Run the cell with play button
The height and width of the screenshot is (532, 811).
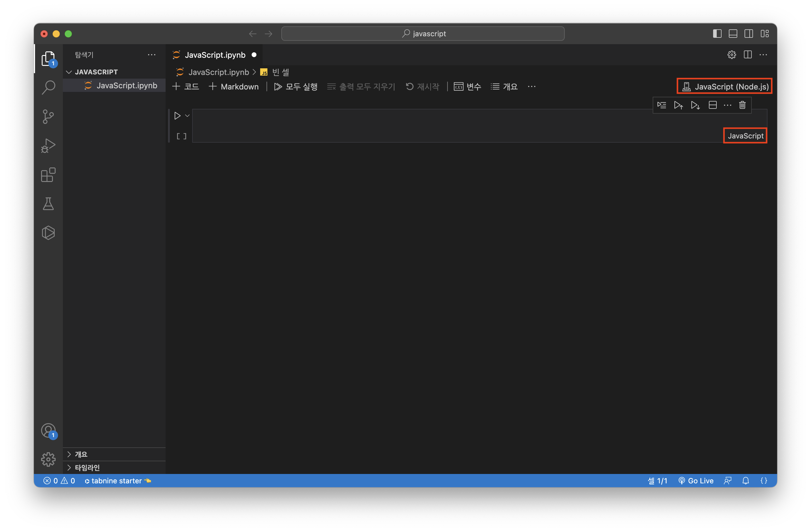(177, 116)
